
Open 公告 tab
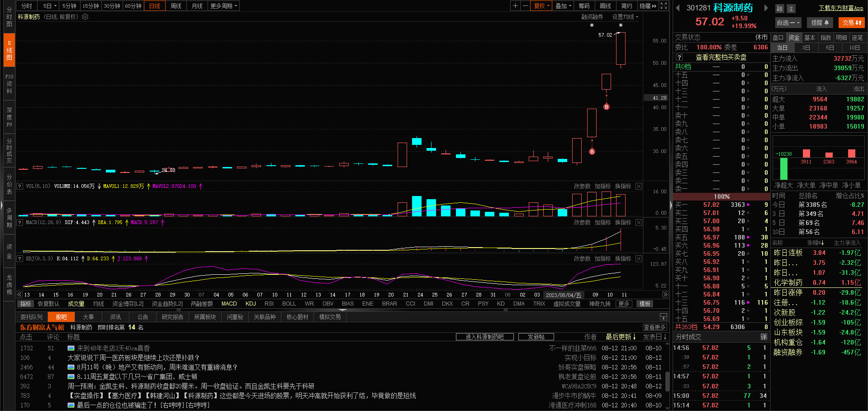click(x=142, y=317)
